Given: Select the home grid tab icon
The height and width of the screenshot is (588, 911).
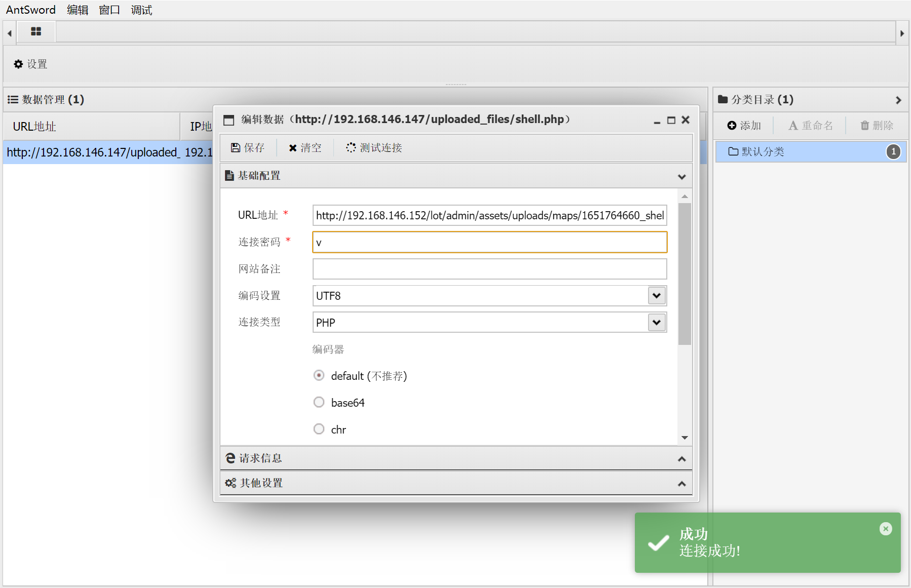Looking at the screenshot, I should (36, 31).
